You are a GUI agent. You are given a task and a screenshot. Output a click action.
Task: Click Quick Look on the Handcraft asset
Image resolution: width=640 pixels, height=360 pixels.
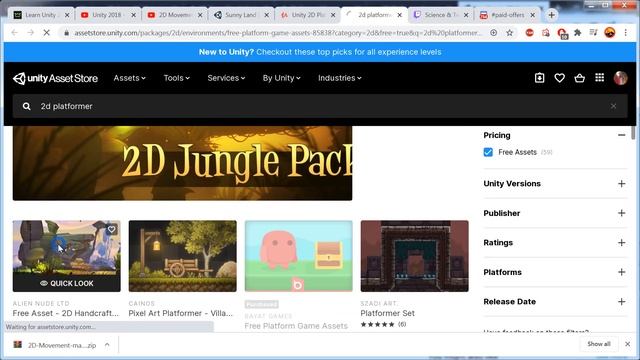coord(67,283)
